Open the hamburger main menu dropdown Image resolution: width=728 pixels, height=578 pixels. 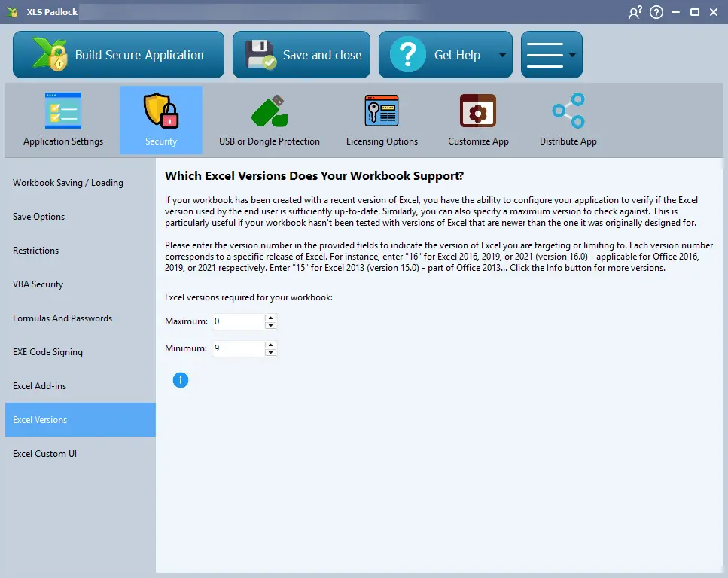click(x=551, y=55)
